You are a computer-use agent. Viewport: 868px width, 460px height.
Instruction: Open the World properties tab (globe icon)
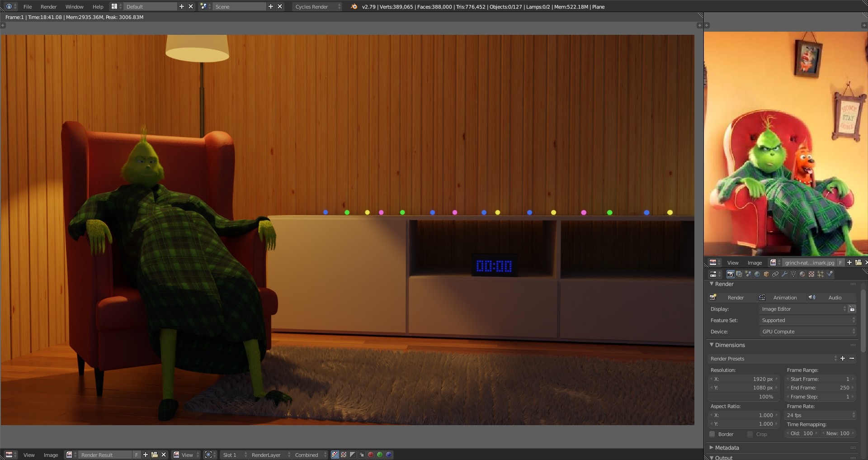tap(757, 274)
